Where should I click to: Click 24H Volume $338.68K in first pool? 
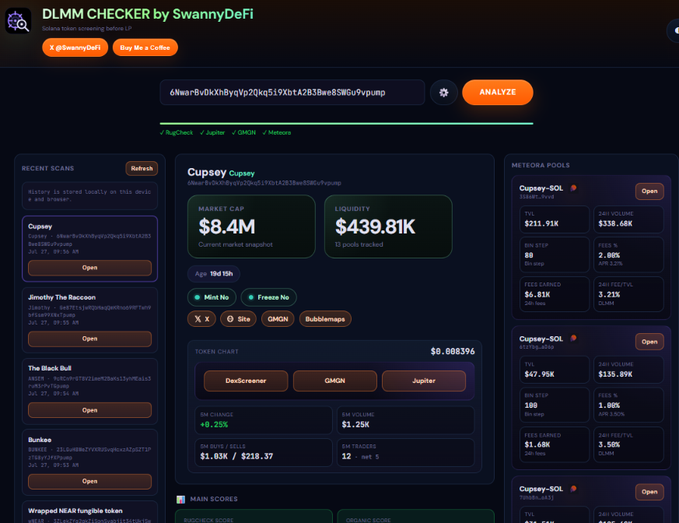[x=615, y=223]
